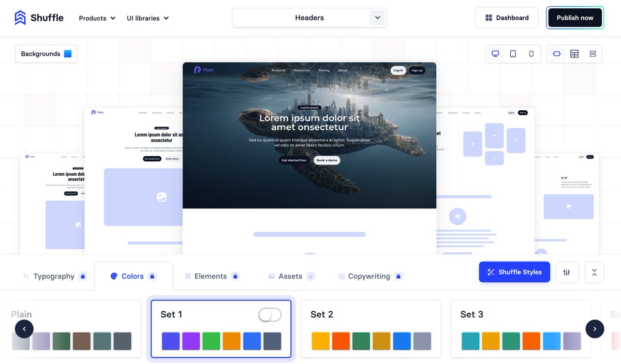
Task: Pick the orange swatch in Set 1
Action: 231,341
